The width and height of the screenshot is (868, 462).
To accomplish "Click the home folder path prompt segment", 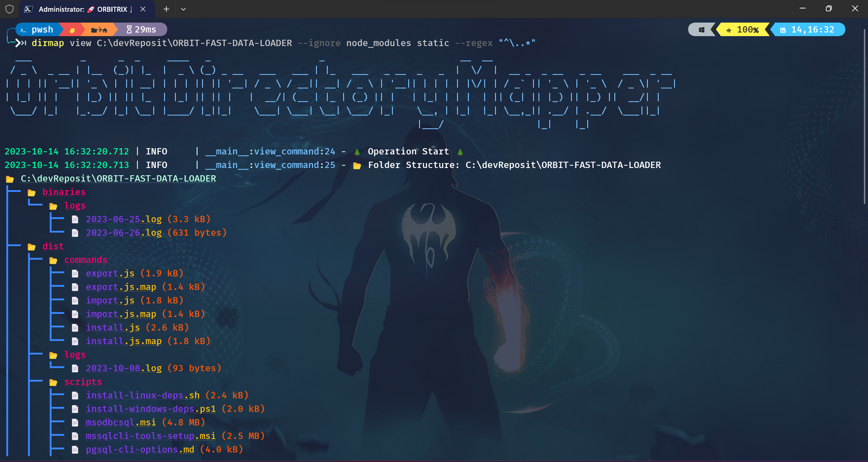I will 99,30.
